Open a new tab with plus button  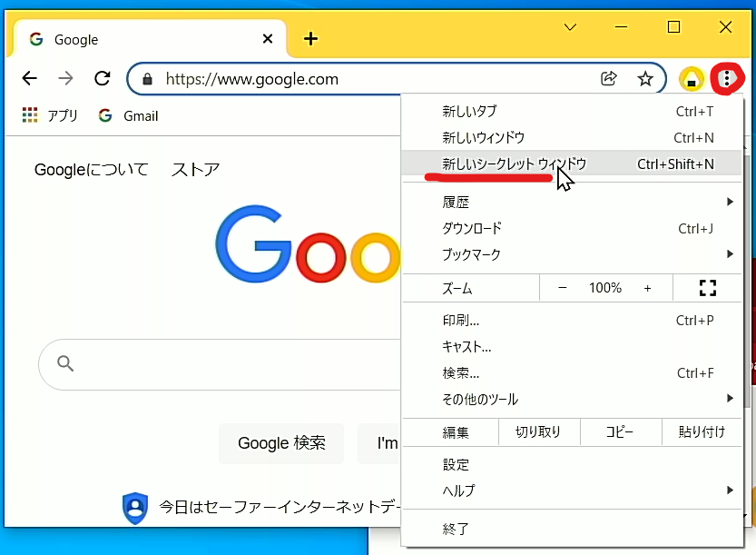point(311,39)
